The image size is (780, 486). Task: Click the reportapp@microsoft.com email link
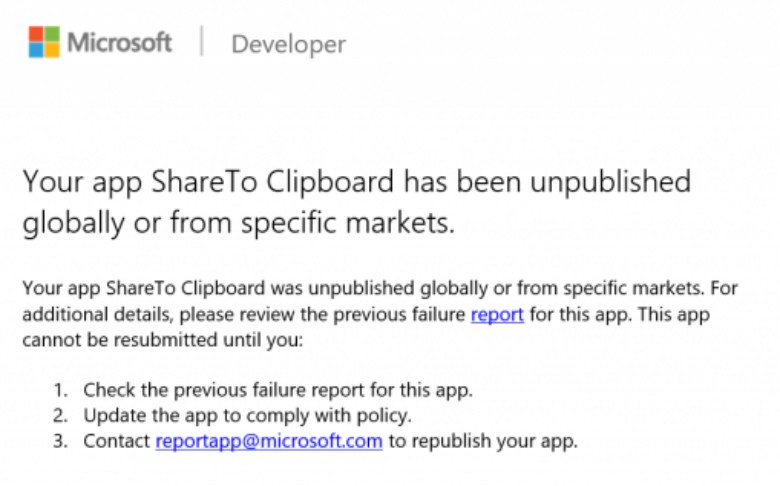[x=269, y=441]
